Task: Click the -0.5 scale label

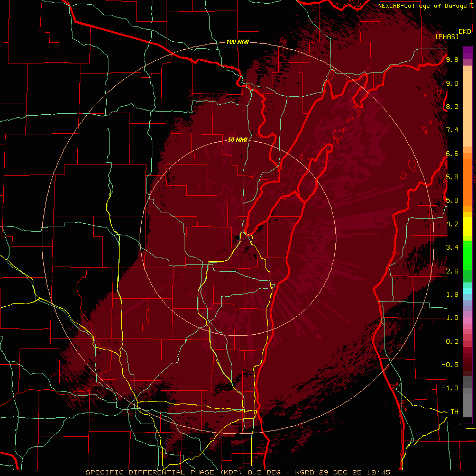Action: click(x=450, y=364)
